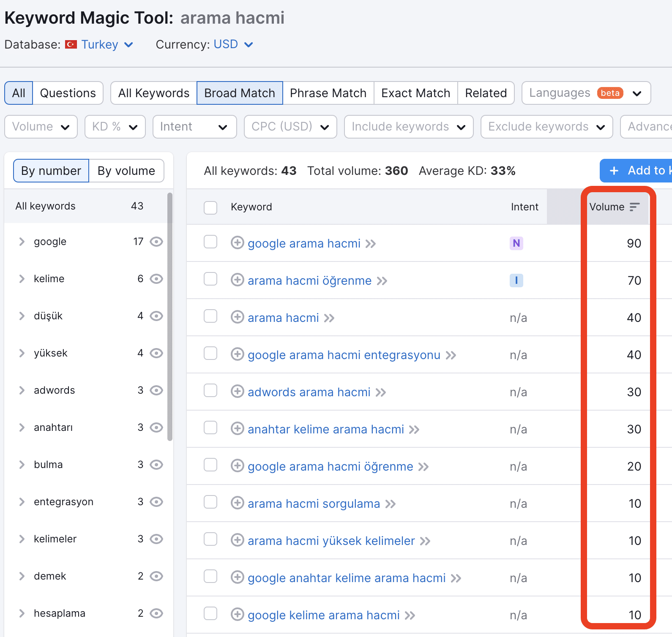Click the double-arrow icon after arama hacmi öğrenme
This screenshot has width=672, height=637.
[x=382, y=281]
